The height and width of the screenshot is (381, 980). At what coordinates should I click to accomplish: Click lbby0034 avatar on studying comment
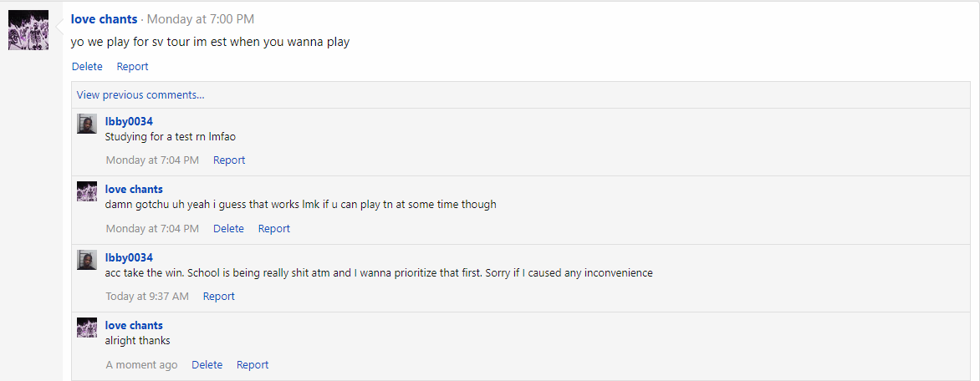coord(87,124)
